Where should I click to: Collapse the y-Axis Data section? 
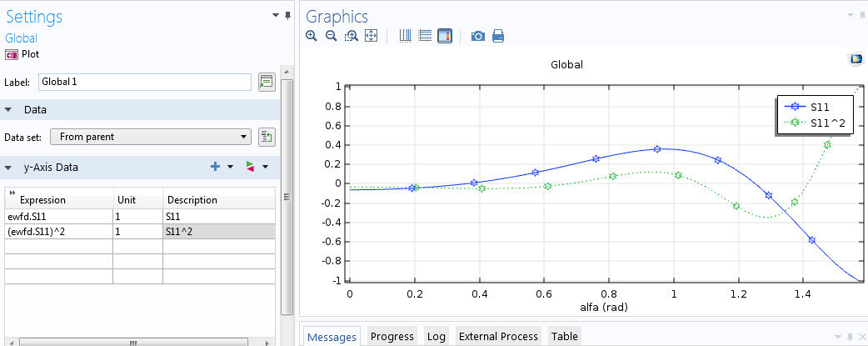(9, 168)
